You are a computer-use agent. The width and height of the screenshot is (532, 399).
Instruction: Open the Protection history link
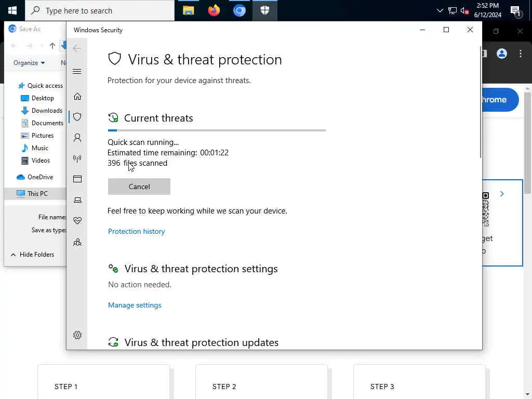[x=137, y=231]
